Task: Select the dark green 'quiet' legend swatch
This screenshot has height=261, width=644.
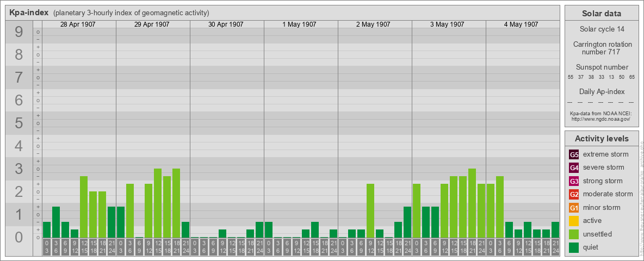Action: point(574,247)
